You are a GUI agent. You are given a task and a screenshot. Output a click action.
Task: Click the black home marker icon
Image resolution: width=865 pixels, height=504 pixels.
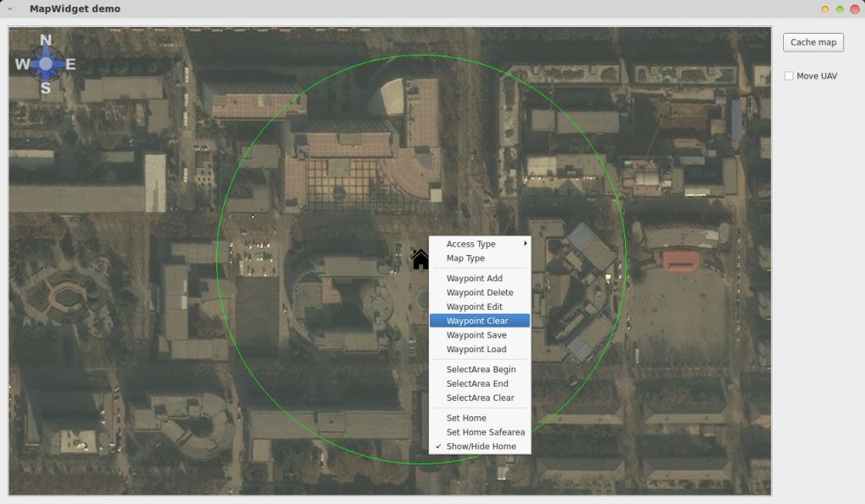pyautogui.click(x=420, y=259)
